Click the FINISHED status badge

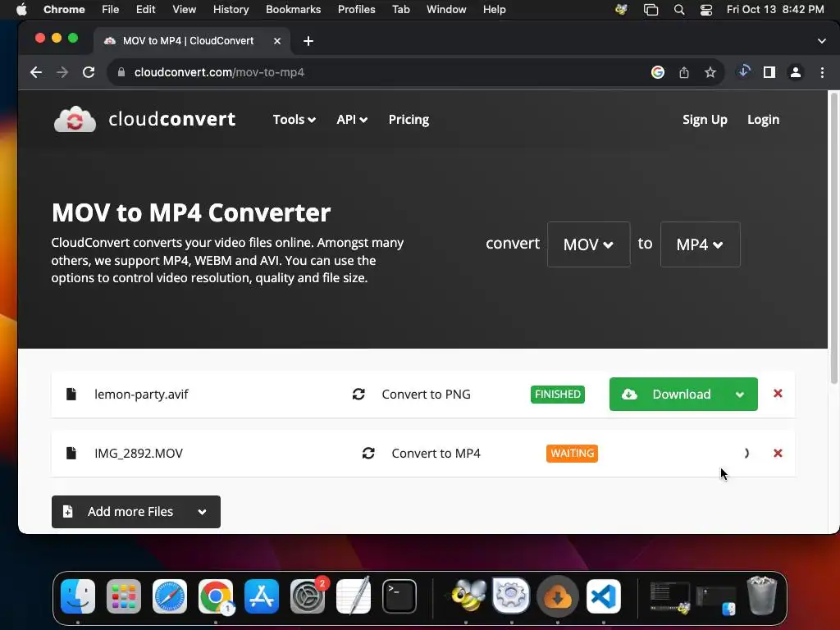click(558, 395)
